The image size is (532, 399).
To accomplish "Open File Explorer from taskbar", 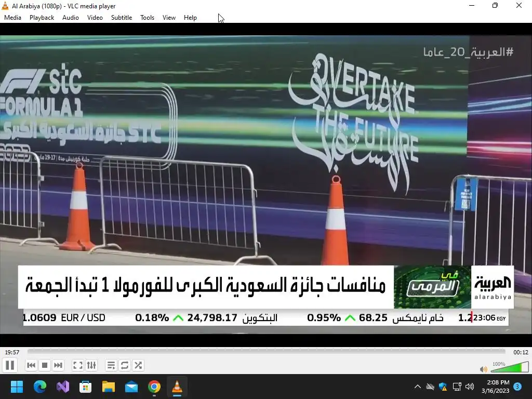I will [x=109, y=387].
